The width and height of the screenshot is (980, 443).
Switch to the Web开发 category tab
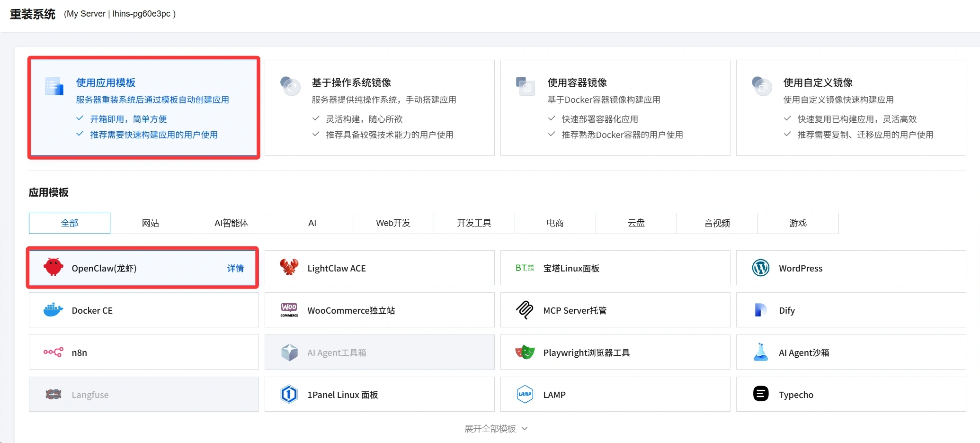[393, 223]
